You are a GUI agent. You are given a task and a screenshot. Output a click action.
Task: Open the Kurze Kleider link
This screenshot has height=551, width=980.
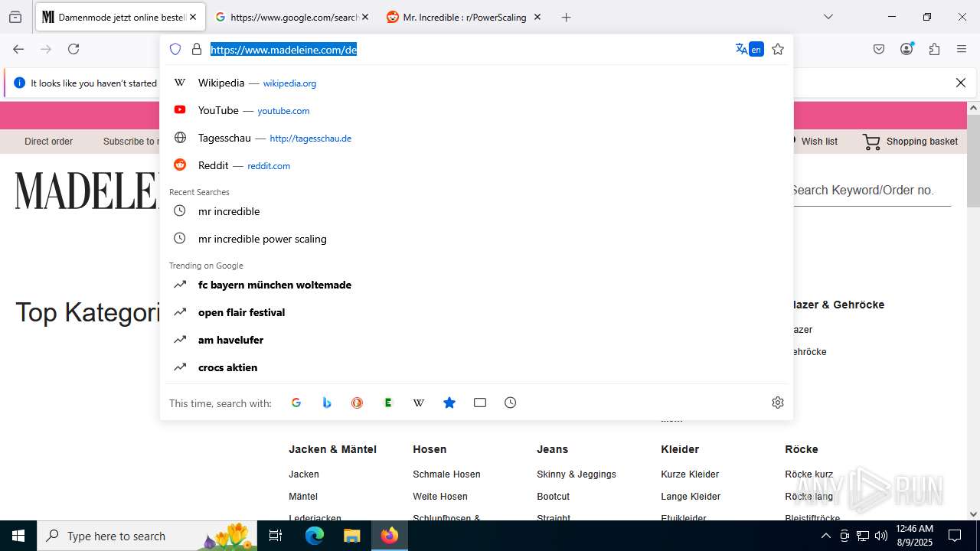[x=690, y=474]
